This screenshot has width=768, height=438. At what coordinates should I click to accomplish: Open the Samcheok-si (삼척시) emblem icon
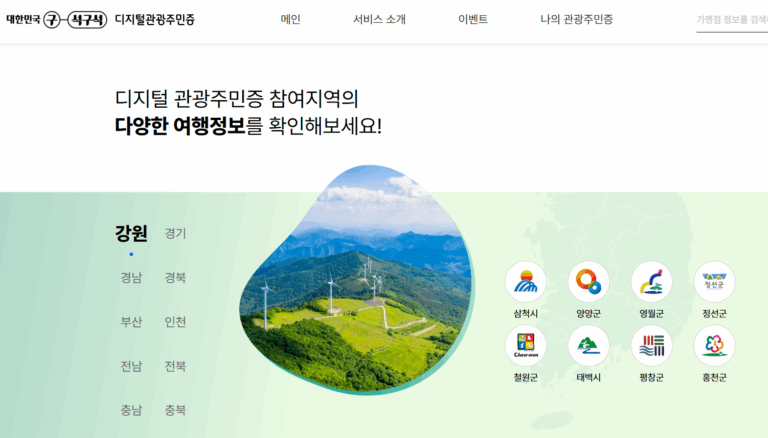526,282
